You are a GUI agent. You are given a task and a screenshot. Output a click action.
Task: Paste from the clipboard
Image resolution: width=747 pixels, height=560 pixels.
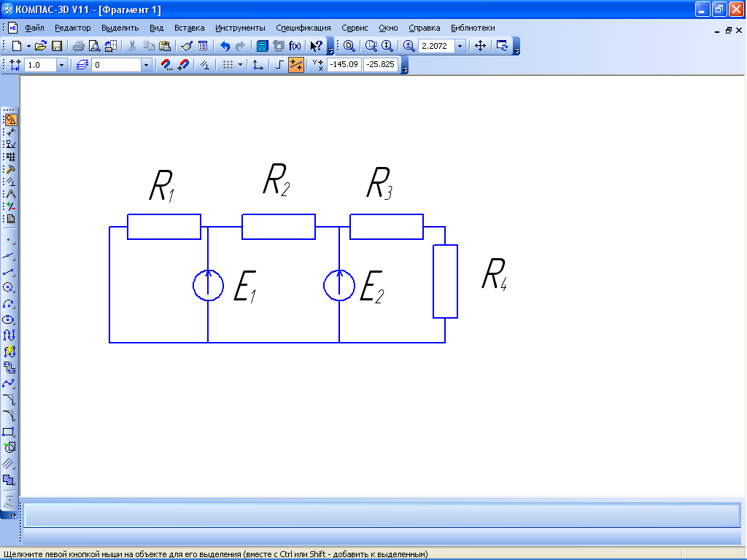click(164, 46)
